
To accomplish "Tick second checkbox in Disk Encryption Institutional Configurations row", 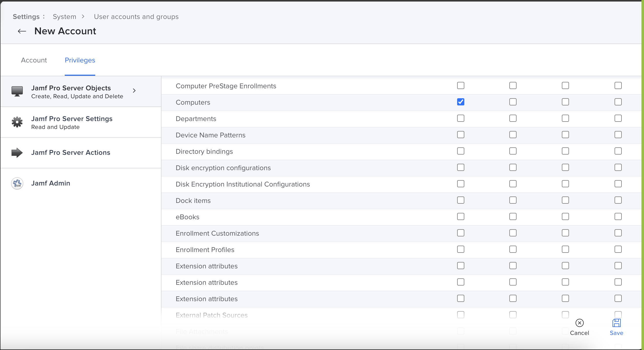I will pyautogui.click(x=513, y=184).
